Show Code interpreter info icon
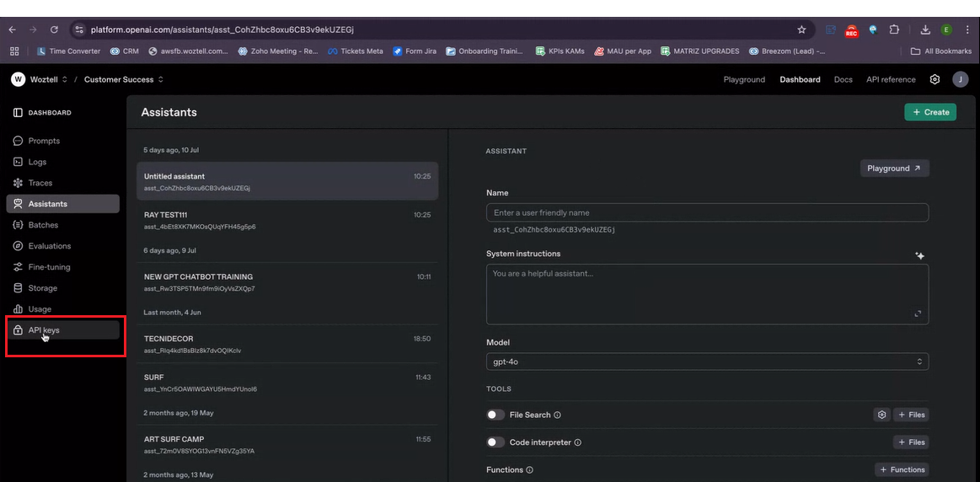Image resolution: width=980 pixels, height=482 pixels. tap(577, 442)
